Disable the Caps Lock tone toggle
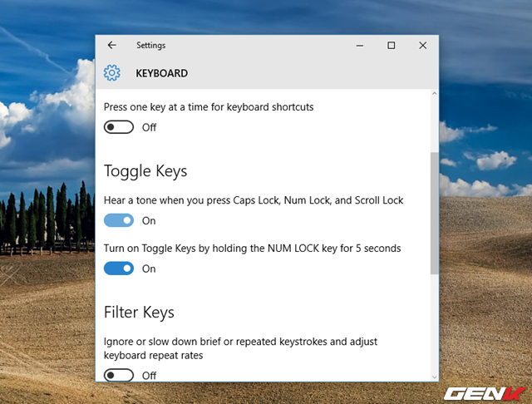This screenshot has height=404, width=532. click(119, 220)
